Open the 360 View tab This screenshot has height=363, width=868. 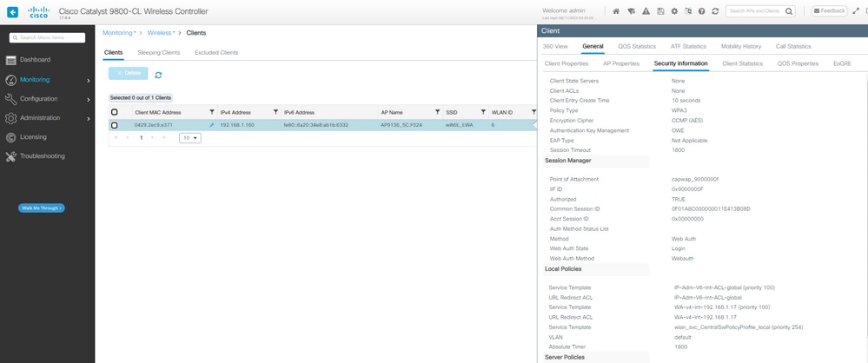[x=555, y=47]
